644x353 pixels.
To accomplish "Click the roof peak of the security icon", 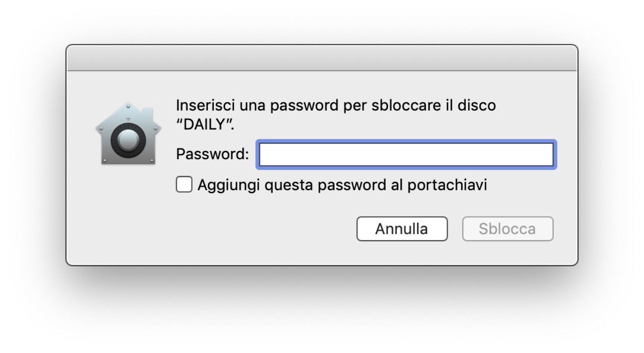I will (128, 106).
